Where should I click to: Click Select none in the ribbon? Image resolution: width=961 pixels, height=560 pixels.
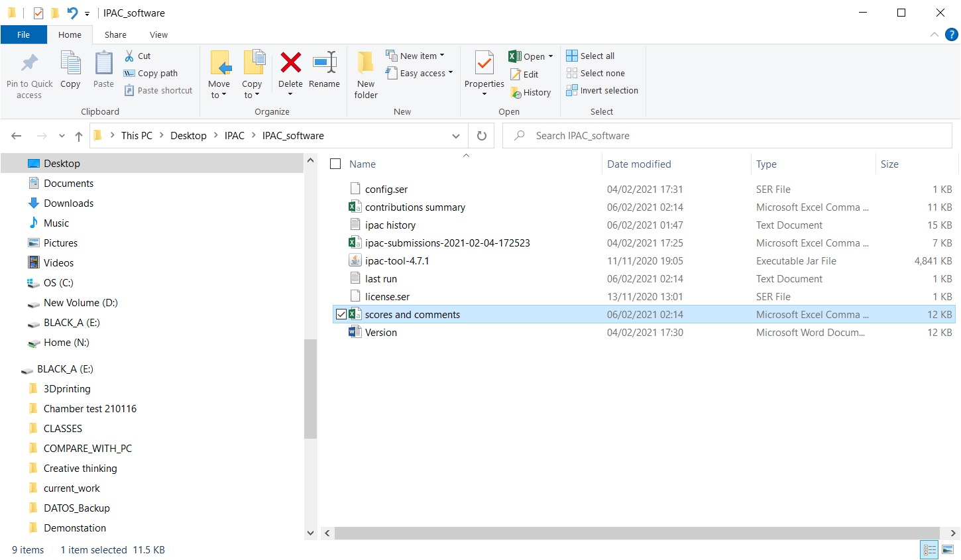coord(596,74)
